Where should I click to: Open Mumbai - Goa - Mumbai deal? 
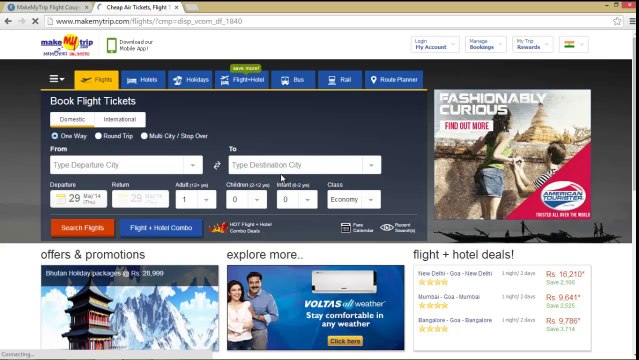tap(449, 297)
